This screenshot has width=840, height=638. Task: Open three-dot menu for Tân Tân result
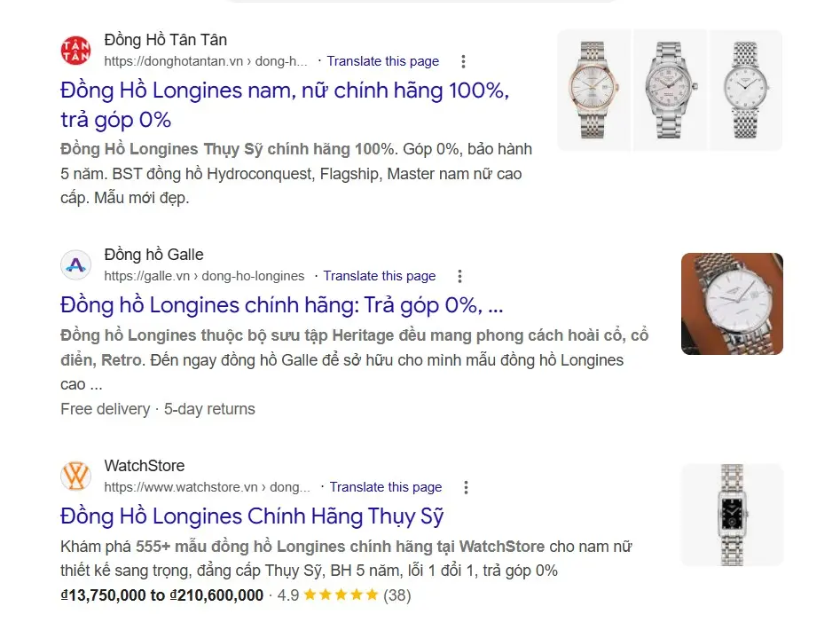coord(463,61)
